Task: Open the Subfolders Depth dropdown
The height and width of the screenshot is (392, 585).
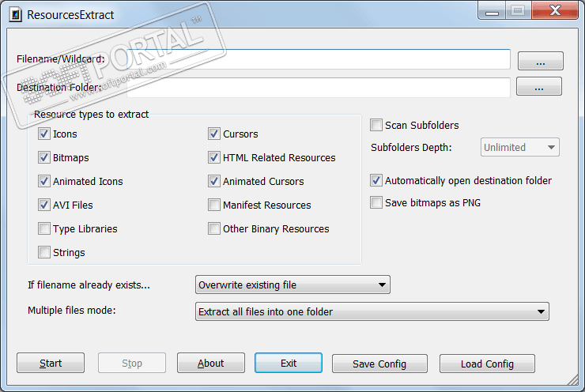Action: tap(519, 147)
